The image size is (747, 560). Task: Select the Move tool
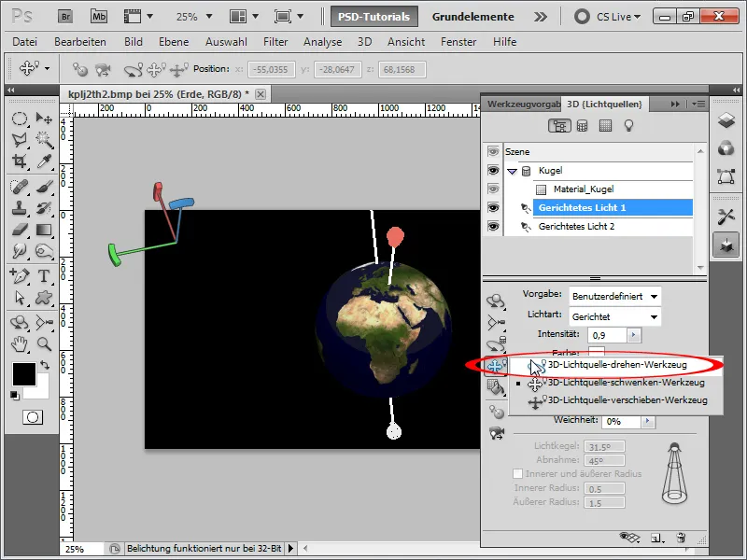(44, 119)
